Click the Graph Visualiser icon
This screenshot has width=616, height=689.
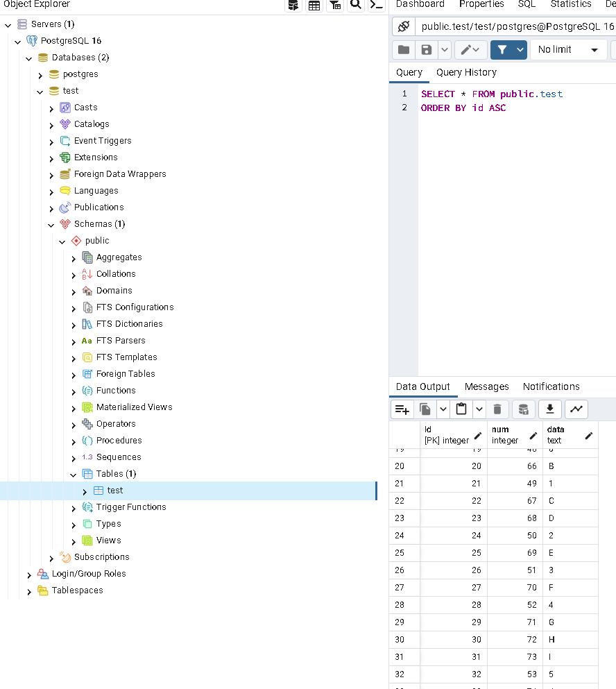[x=576, y=409]
